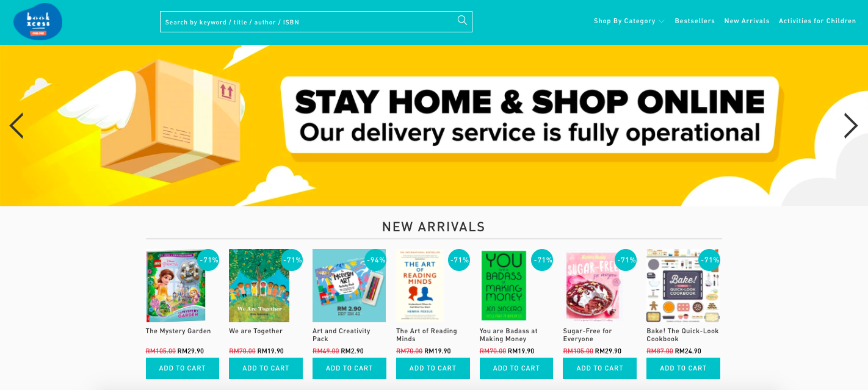The width and height of the screenshot is (868, 390).
Task: Add Sugar-Free for Everyone to cart
Action: tap(599, 368)
